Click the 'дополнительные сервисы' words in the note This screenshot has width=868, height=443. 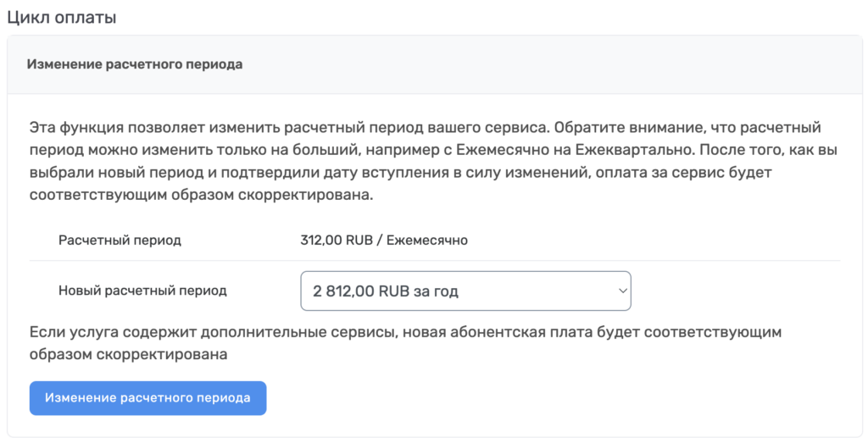pyautogui.click(x=301, y=332)
